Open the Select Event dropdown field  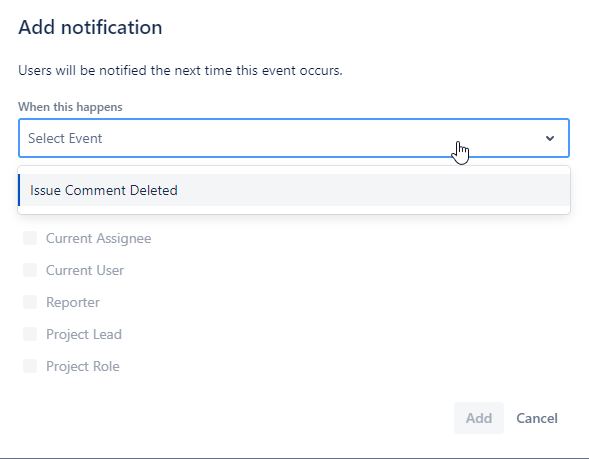click(x=294, y=138)
